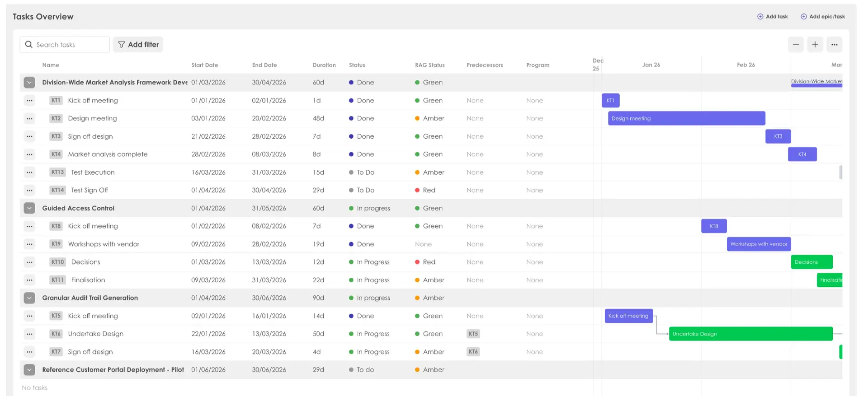Click Add epic/task button
868x396 pixels.
[823, 17]
